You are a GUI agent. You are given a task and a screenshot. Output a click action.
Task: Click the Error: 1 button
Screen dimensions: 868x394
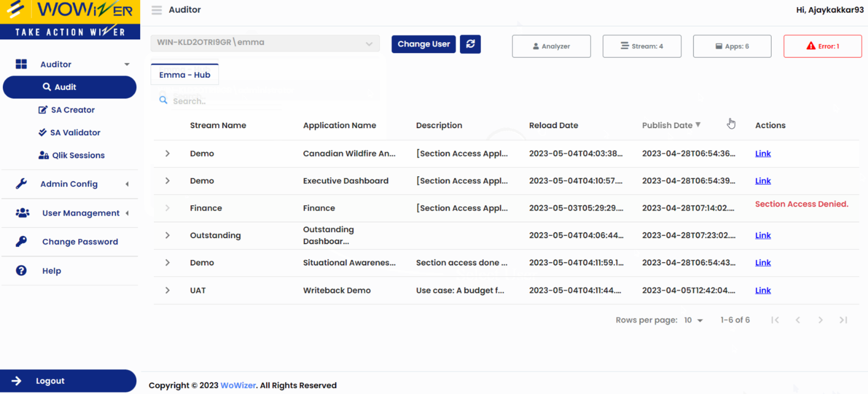tap(823, 46)
